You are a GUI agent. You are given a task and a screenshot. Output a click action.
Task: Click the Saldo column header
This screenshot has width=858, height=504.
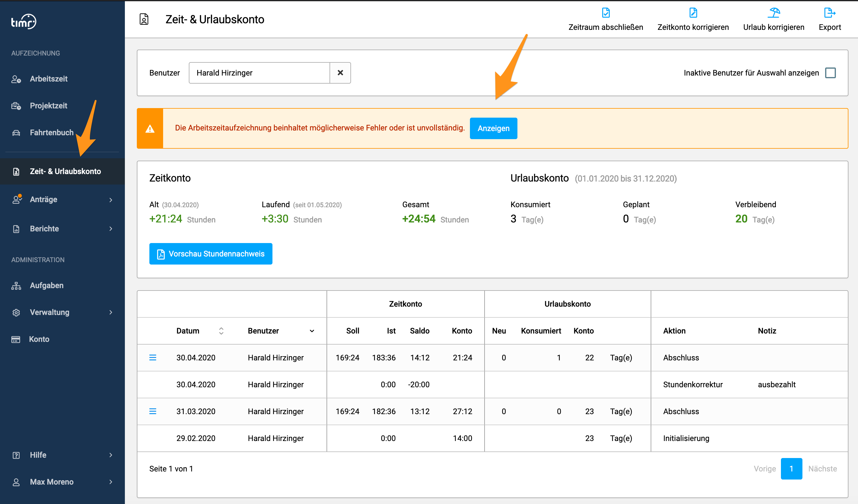click(419, 331)
